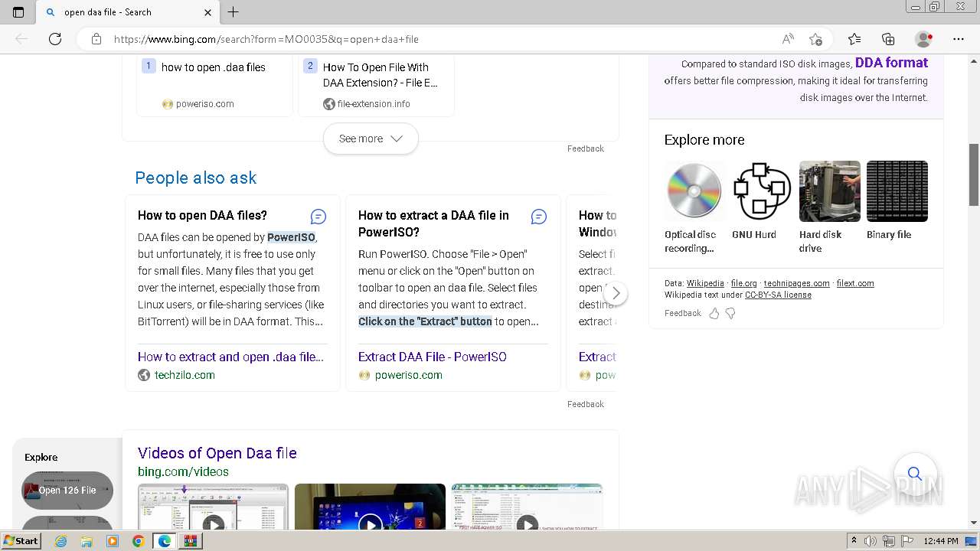The width and height of the screenshot is (980, 551).
Task: Open GNU Hurd thumbnail
Action: [762, 191]
